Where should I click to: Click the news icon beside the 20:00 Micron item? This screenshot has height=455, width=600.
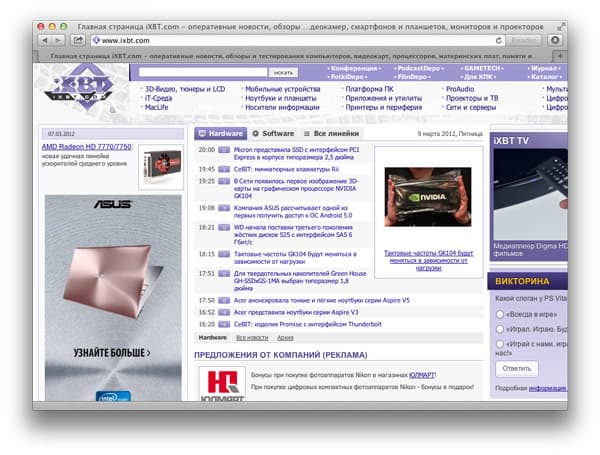pyautogui.click(x=224, y=150)
